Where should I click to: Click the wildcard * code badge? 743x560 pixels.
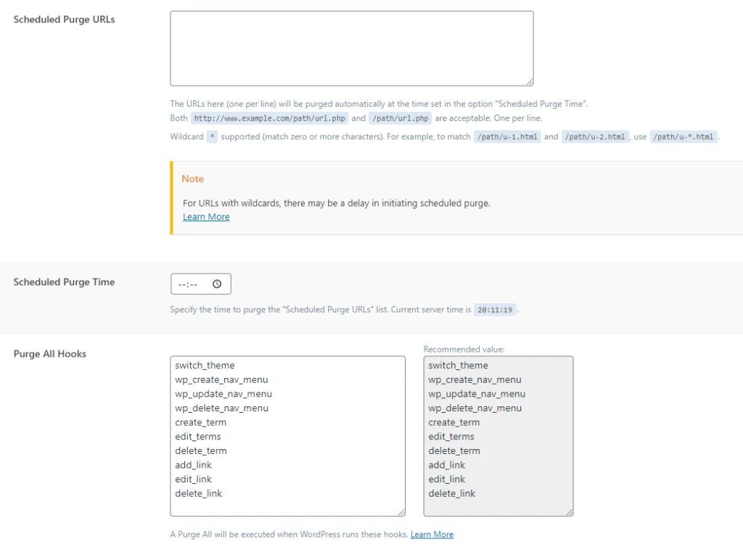[x=212, y=136]
